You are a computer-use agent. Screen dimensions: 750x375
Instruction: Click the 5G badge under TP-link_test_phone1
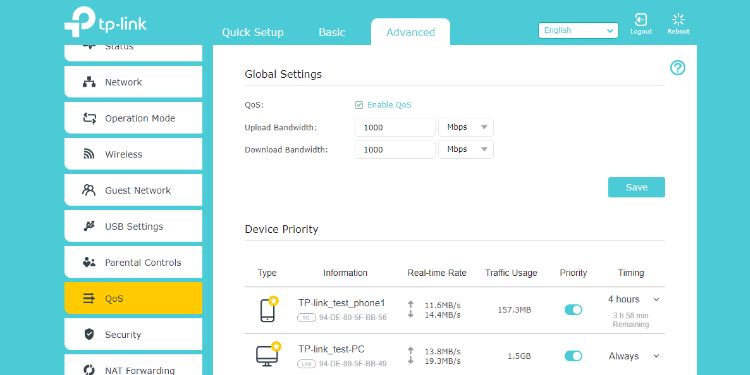pyautogui.click(x=306, y=317)
